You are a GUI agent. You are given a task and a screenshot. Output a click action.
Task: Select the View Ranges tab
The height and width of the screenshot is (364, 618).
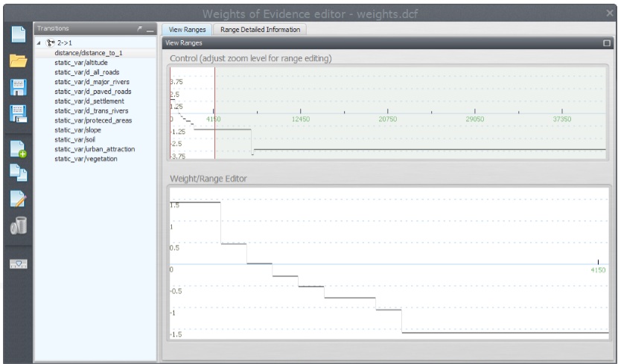tap(187, 29)
